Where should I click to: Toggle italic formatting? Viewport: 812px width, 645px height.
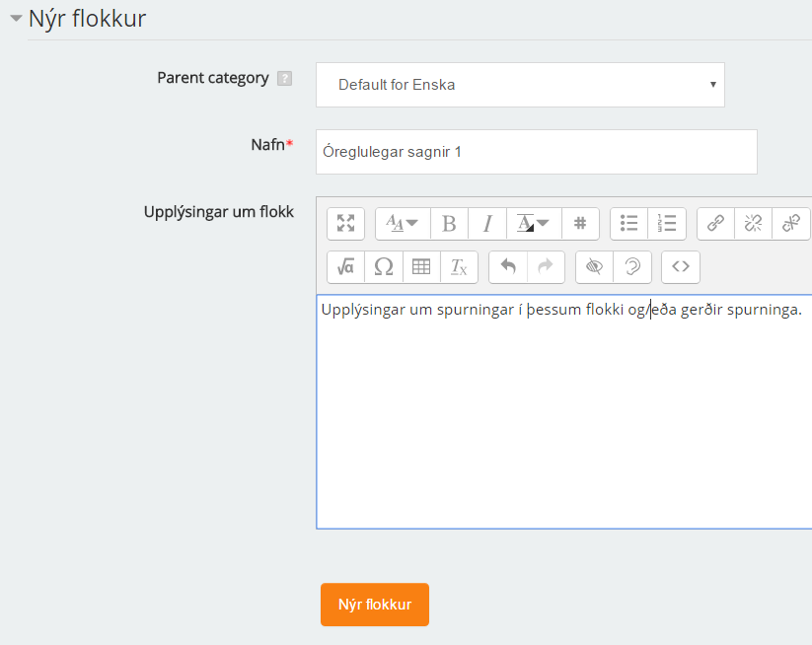pyautogui.click(x=486, y=224)
